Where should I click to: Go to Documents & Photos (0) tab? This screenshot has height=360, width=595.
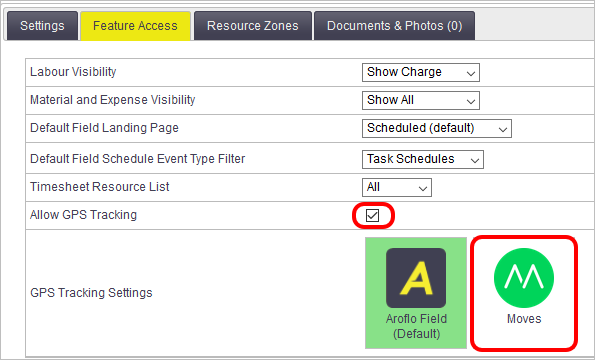point(395,26)
